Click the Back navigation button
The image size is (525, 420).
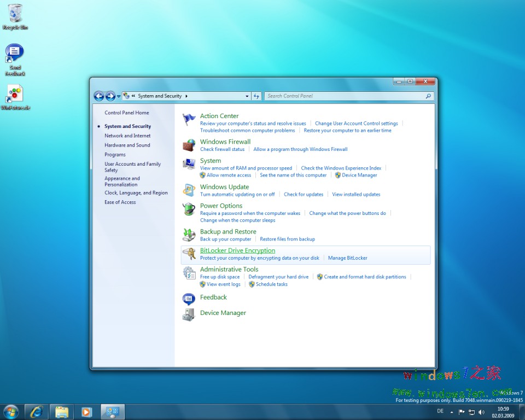tap(99, 96)
